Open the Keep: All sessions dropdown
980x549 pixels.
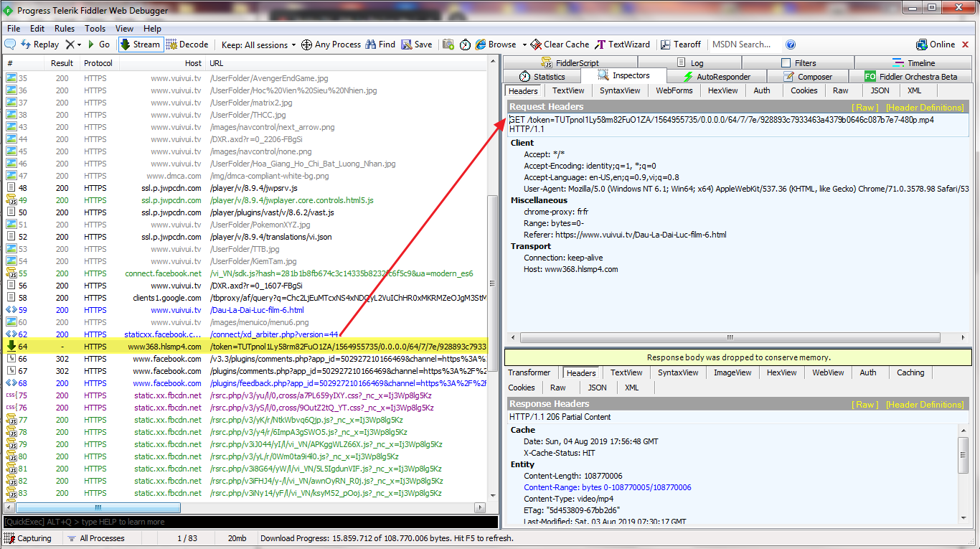click(258, 44)
